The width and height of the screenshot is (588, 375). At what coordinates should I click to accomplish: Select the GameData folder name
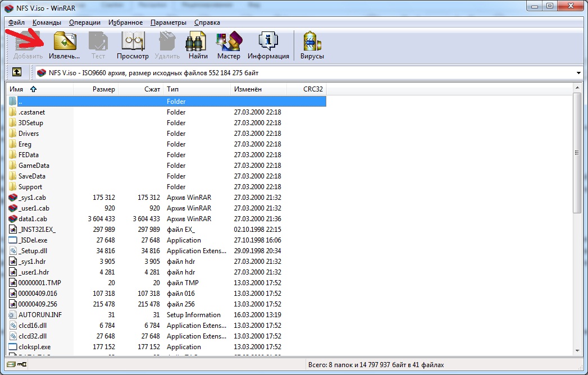(34, 166)
